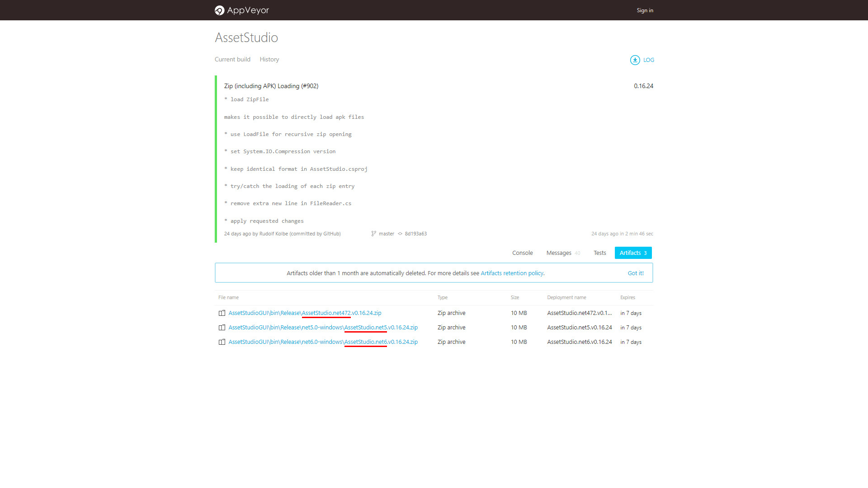The image size is (868, 488).
Task: Dismiss notice with Got it!
Action: tap(635, 273)
